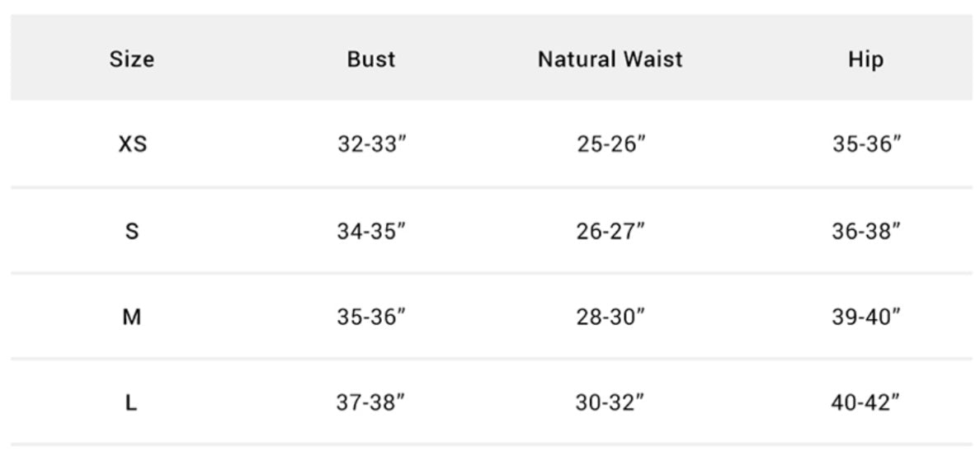This screenshot has width=980, height=456.
Task: Click the M hip value 39-40"
Action: (x=865, y=317)
